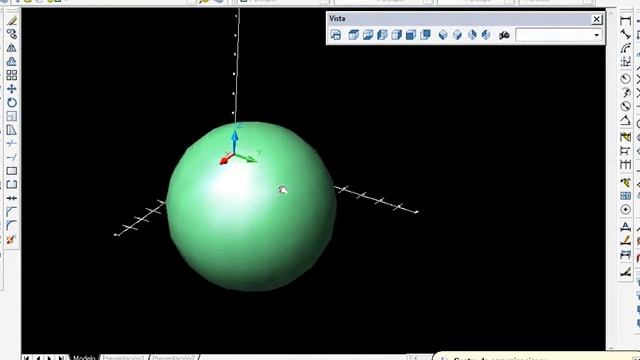The width and height of the screenshot is (640, 360).
Task: Select the Linear dimension tool
Action: 625,20
